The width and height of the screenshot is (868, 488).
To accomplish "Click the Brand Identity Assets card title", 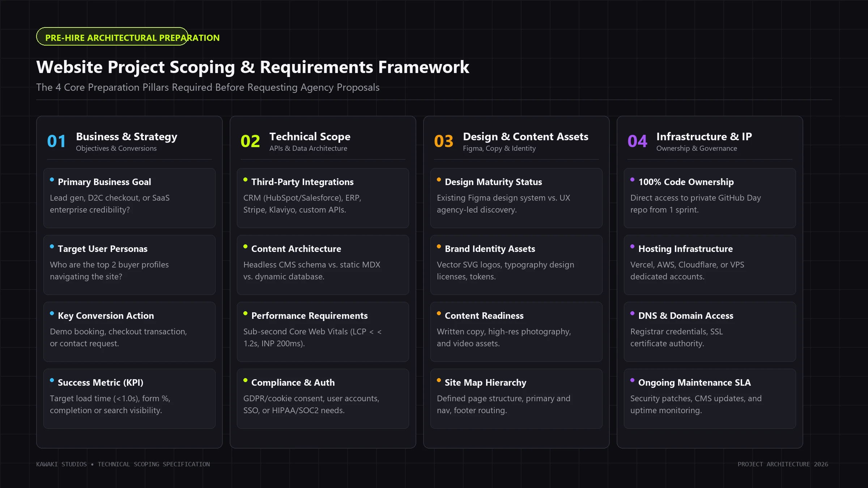I will (x=490, y=249).
